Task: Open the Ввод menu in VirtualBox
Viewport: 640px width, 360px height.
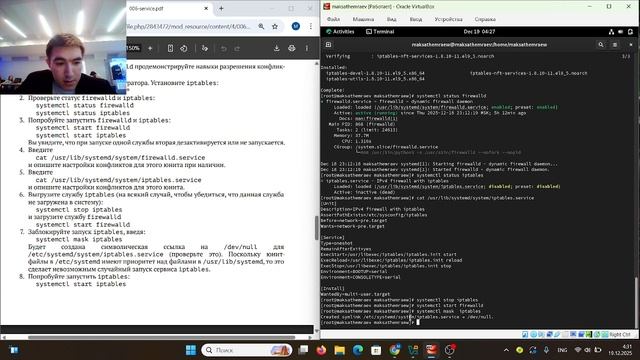Action: point(416,19)
